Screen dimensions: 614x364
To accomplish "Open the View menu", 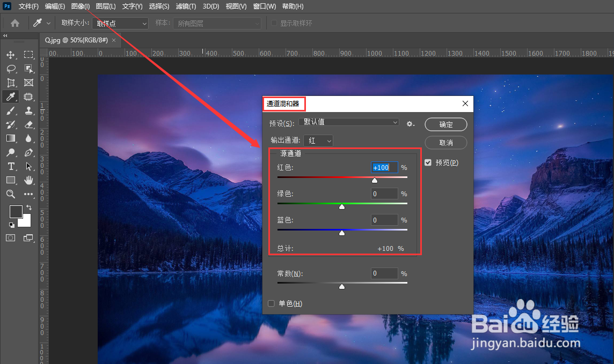I will point(236,6).
